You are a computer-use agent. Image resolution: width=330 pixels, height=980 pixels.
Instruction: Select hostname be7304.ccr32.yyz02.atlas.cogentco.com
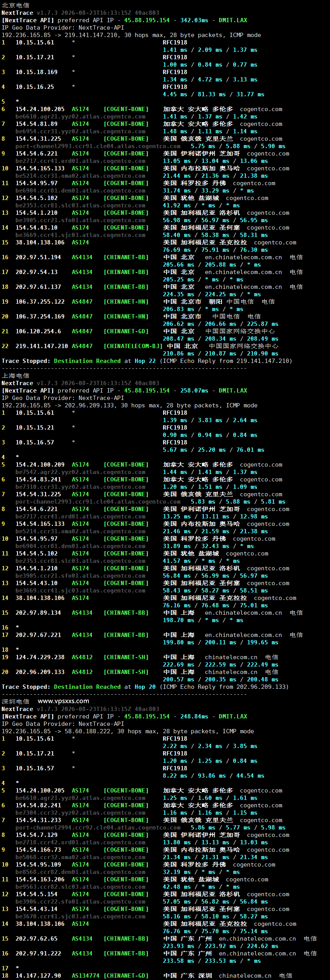tap(80, 813)
